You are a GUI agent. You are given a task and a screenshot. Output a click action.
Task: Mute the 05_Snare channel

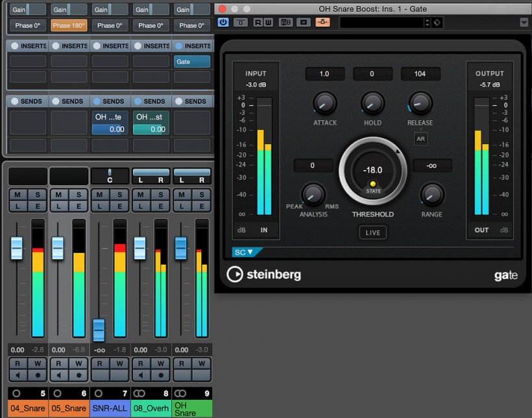click(58, 195)
